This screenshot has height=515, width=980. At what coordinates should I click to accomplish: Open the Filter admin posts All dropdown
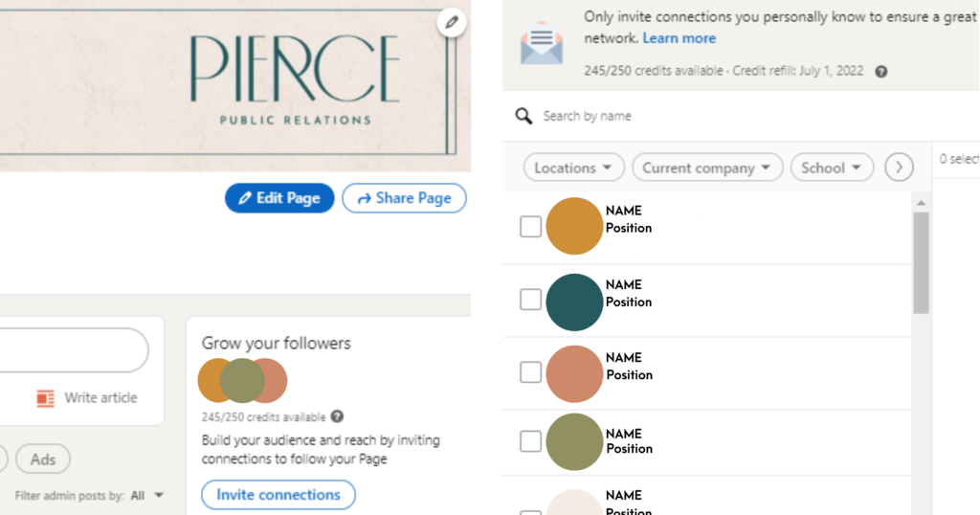pos(147,496)
